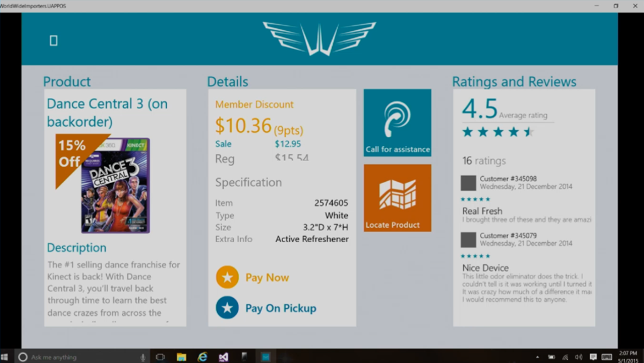
Task: Click the Dance Central 3 cover image
Action: [116, 186]
